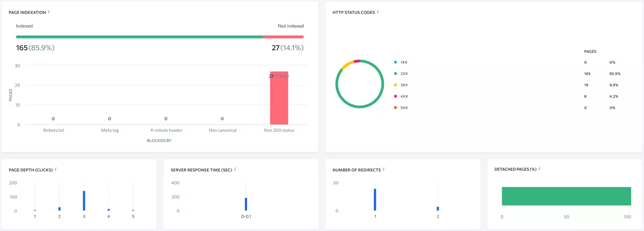
Task: Click info icon beside Page Depth (Clicks)
Action: click(55, 169)
